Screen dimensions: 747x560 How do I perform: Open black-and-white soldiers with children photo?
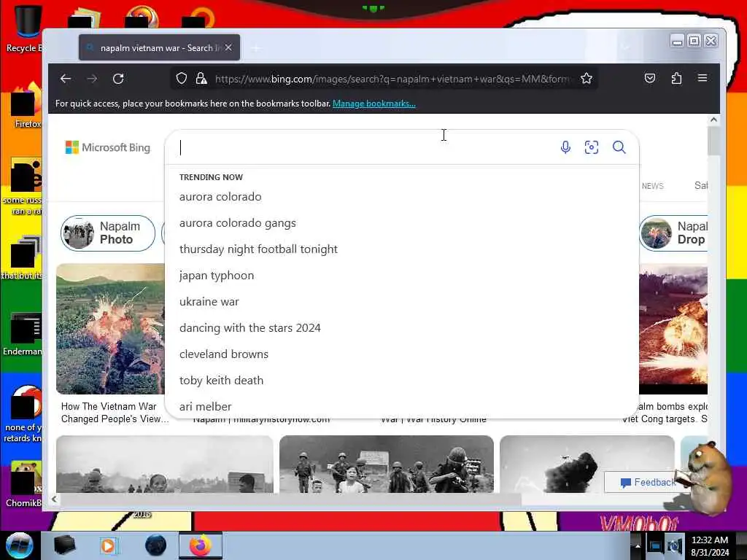coord(387,464)
